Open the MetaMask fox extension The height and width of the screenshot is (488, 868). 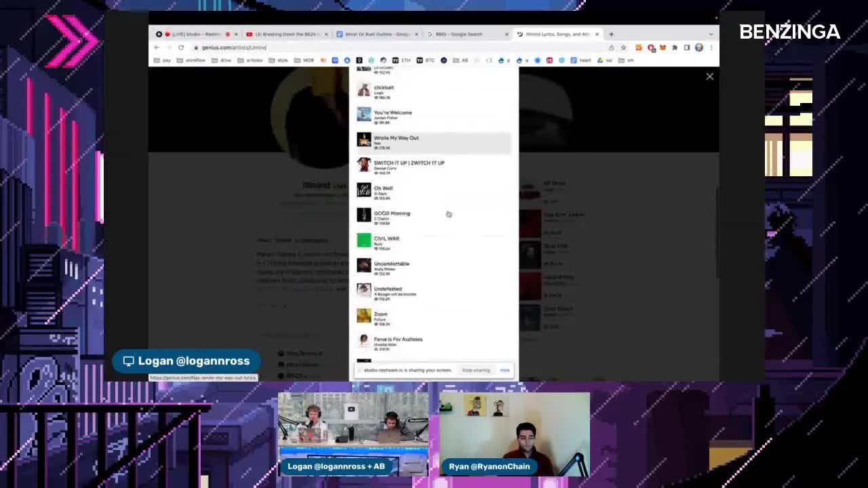[663, 47]
